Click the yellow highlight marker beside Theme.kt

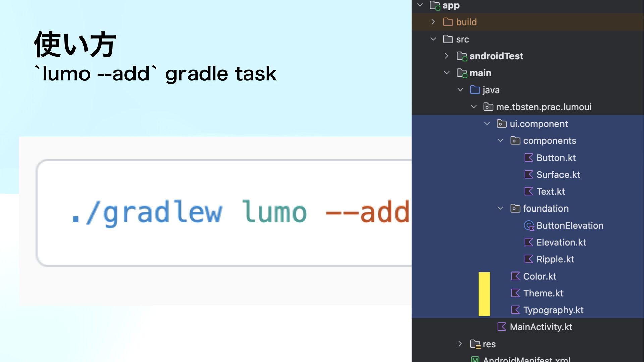click(x=484, y=294)
